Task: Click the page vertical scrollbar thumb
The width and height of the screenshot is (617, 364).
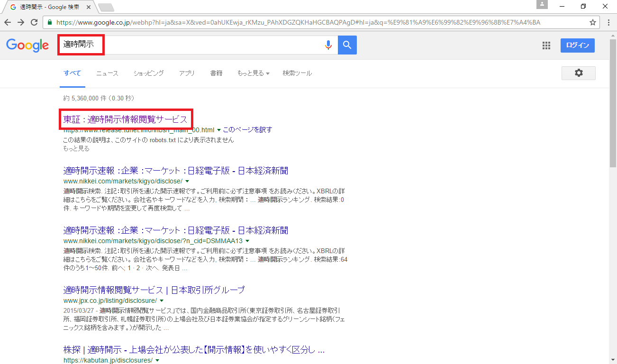Action: (613, 104)
